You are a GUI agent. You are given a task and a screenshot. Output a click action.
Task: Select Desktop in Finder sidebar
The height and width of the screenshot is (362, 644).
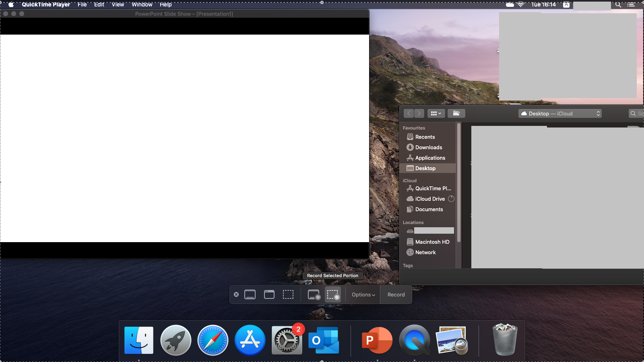(428, 168)
